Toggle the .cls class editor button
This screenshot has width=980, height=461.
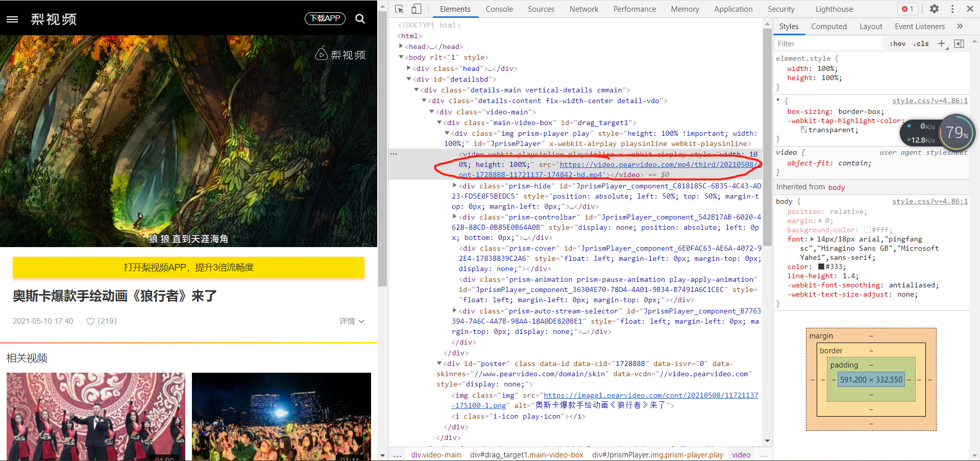(921, 44)
